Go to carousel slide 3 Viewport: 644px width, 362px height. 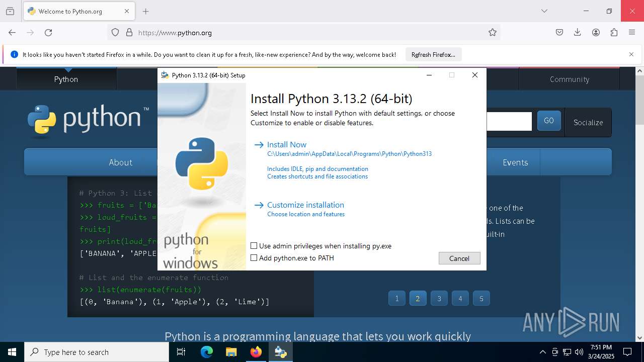pyautogui.click(x=439, y=298)
